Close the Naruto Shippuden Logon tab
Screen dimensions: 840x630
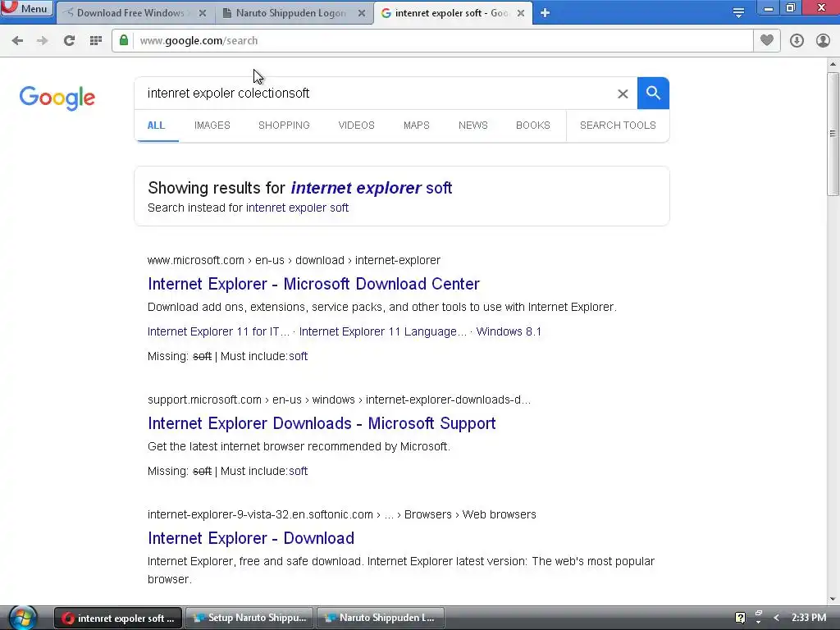click(x=362, y=13)
